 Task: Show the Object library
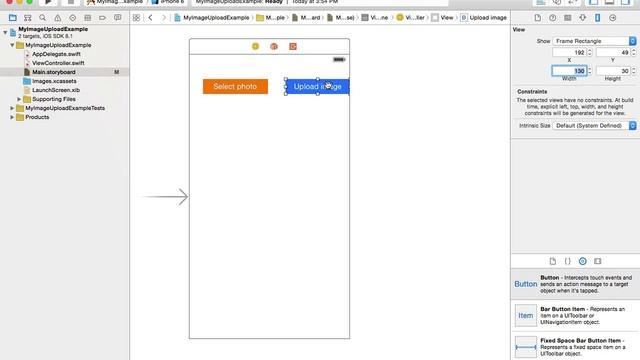[582, 261]
